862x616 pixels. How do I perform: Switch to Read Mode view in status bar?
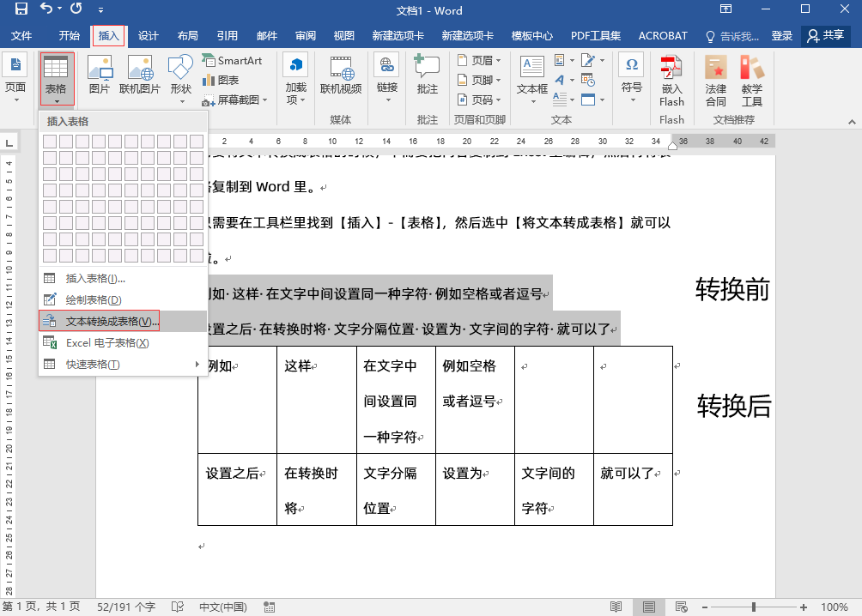coord(616,607)
